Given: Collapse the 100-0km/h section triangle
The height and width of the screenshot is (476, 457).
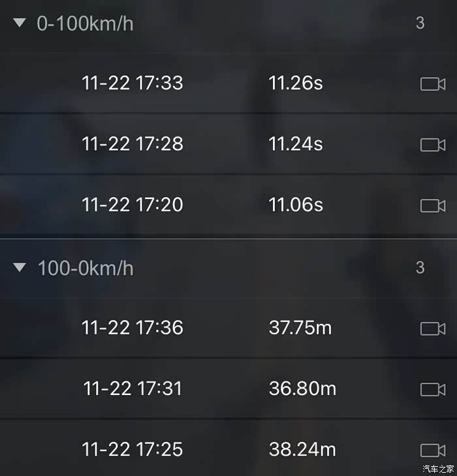Looking at the screenshot, I should click(x=20, y=268).
